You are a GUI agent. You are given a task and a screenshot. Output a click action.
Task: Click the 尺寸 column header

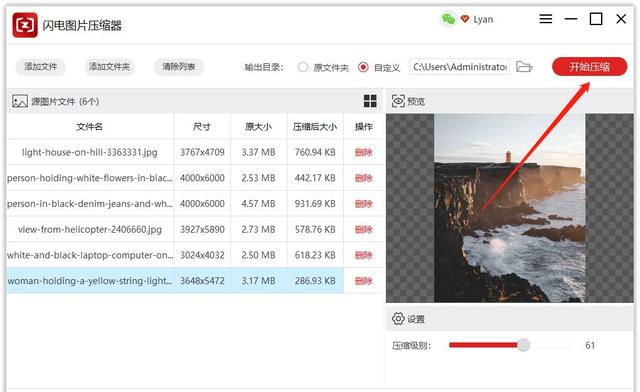point(202,127)
